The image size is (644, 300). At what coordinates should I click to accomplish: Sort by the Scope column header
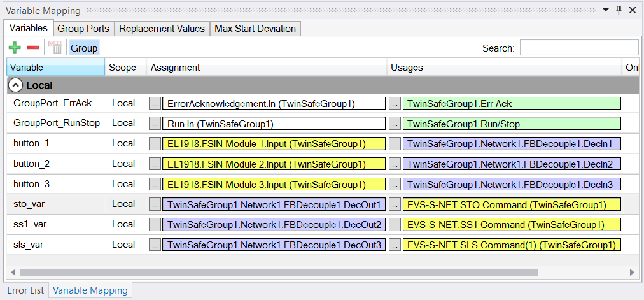[125, 67]
